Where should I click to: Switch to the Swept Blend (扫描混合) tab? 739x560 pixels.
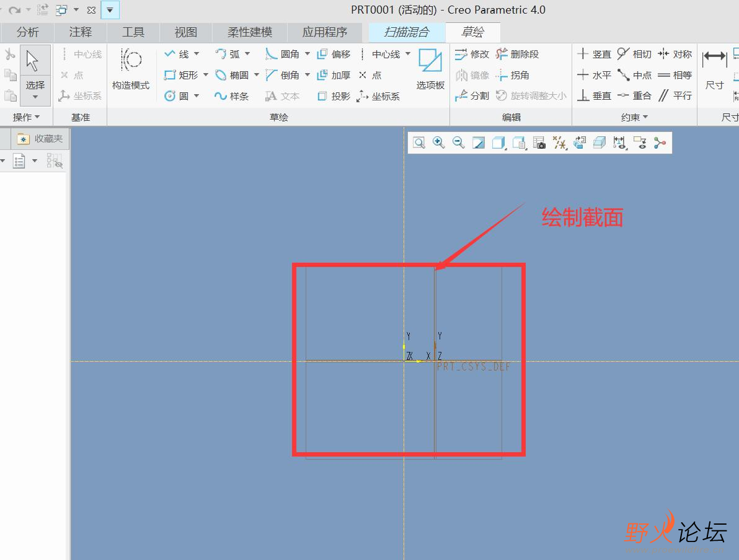click(407, 32)
